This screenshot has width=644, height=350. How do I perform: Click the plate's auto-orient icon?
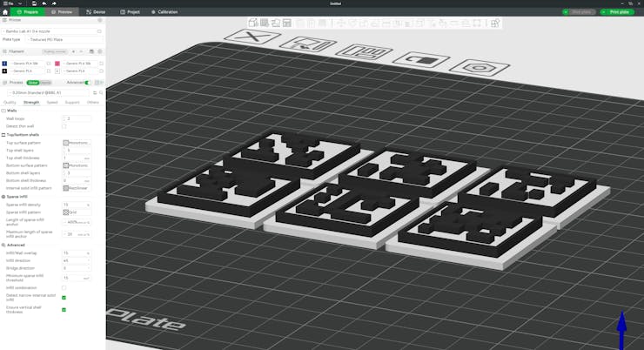[308, 44]
